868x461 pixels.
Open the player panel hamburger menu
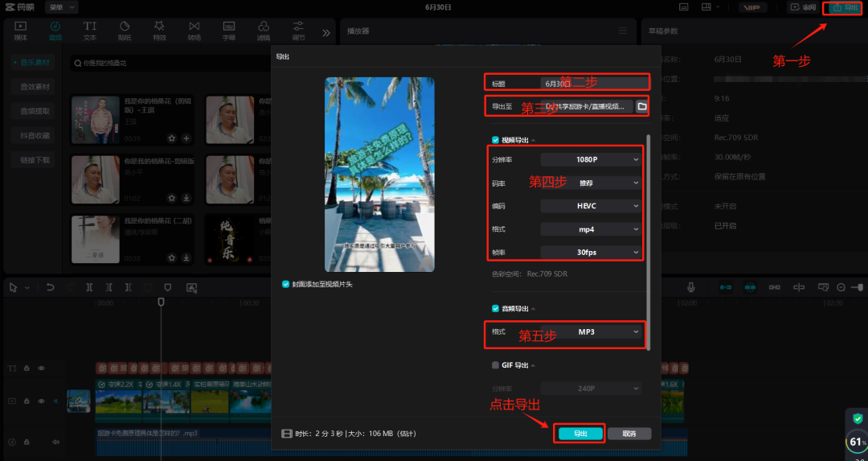[624, 31]
